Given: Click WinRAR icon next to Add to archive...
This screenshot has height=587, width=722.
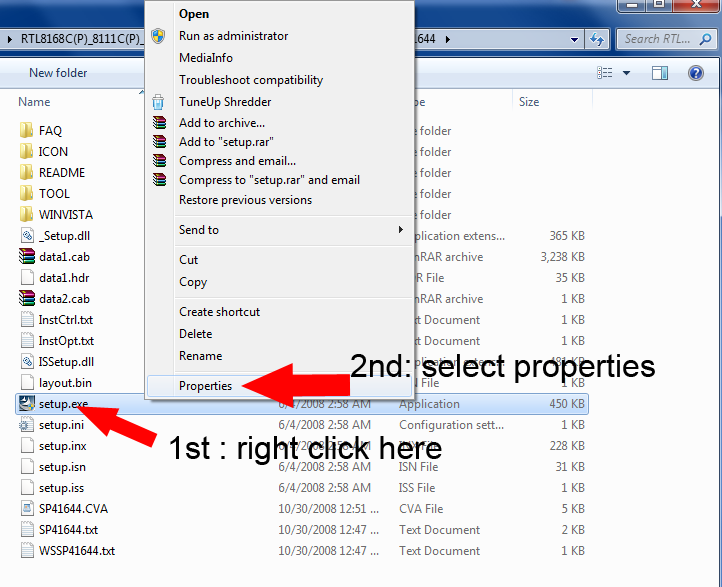Looking at the screenshot, I should (159, 122).
